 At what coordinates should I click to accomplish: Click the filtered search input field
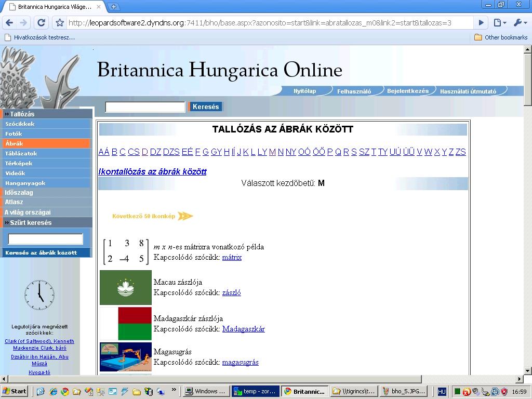pyautogui.click(x=46, y=239)
